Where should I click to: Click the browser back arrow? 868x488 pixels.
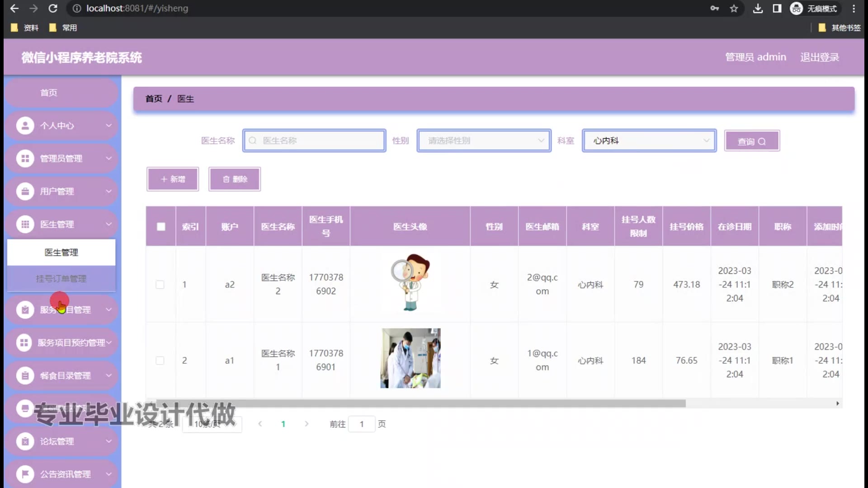(x=14, y=8)
